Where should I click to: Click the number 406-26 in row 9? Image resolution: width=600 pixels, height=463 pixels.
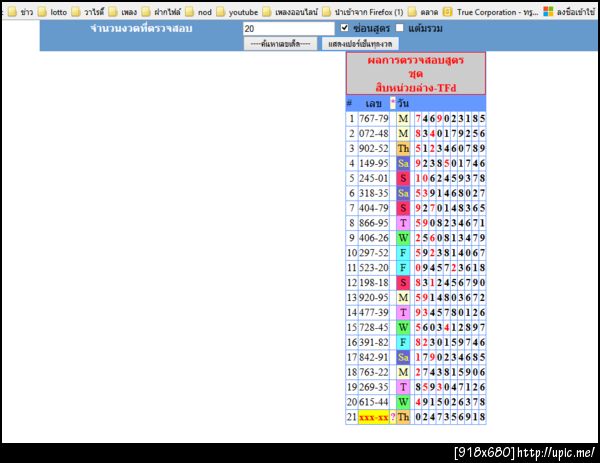[374, 238]
